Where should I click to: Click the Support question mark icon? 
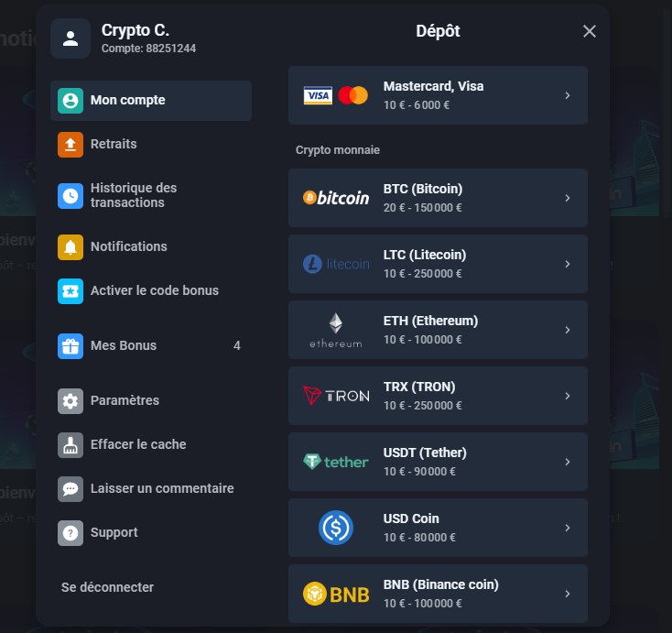point(70,533)
